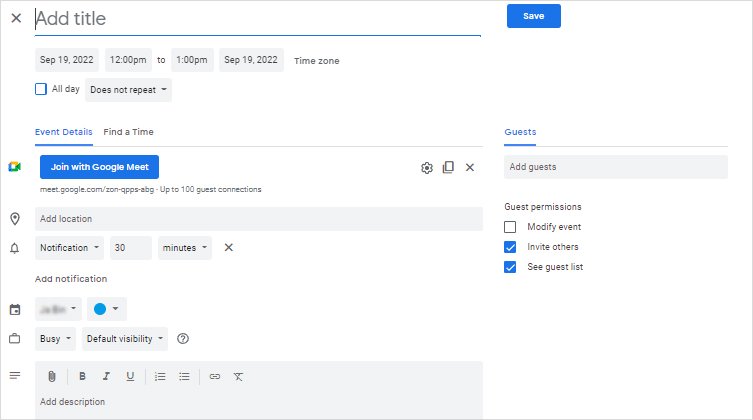Image resolution: width=753 pixels, height=420 pixels.
Task: Insert a bulleted list in the description
Action: click(184, 377)
